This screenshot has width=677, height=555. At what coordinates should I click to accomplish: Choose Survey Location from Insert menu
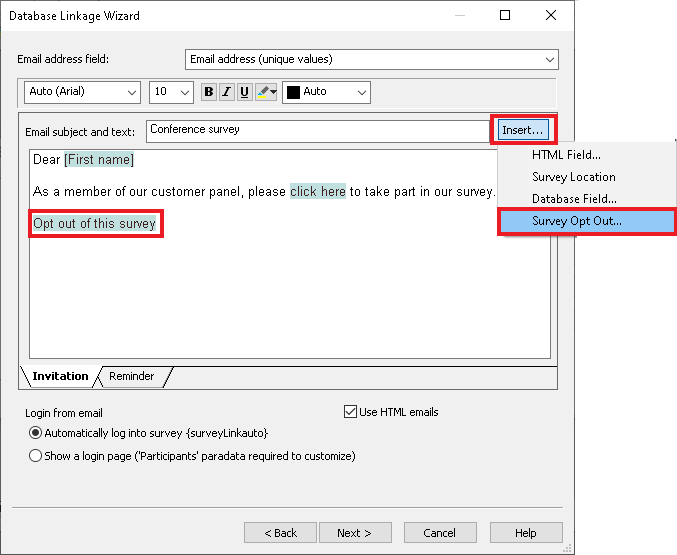[573, 177]
